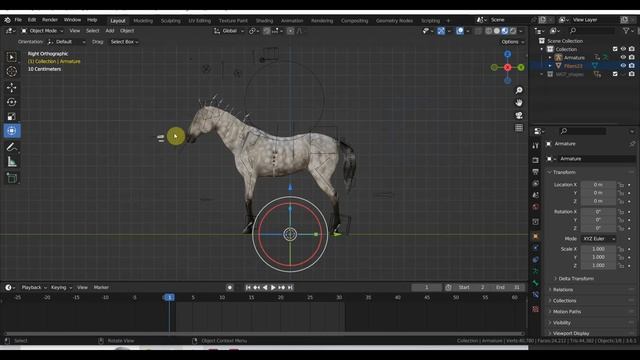Toggle snapping magnet in header
The width and height of the screenshot is (640, 360).
click(267, 31)
